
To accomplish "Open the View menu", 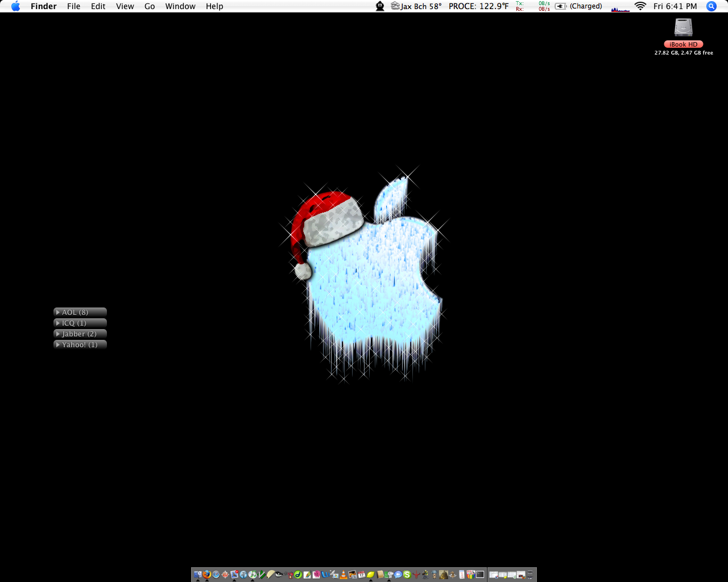I will coord(125,6).
